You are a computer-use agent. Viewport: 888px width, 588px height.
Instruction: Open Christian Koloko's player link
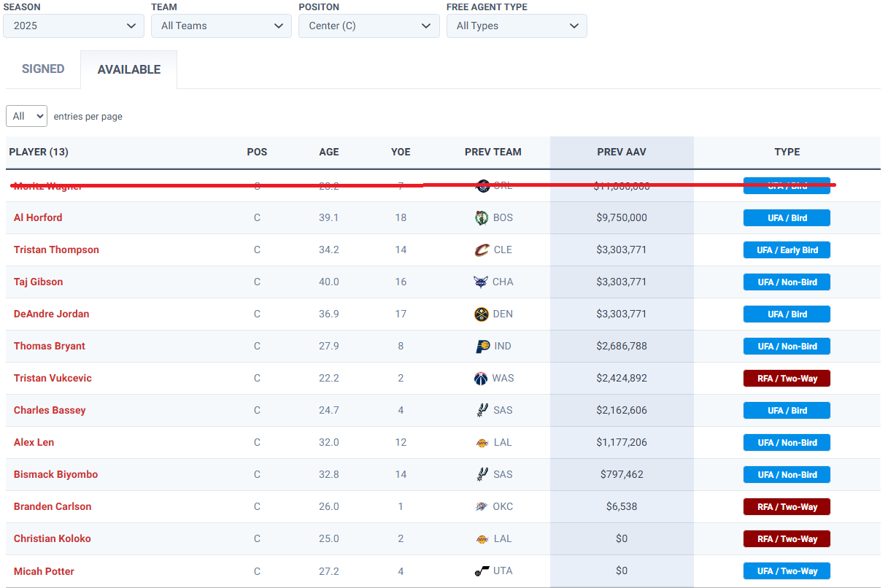tap(53, 538)
